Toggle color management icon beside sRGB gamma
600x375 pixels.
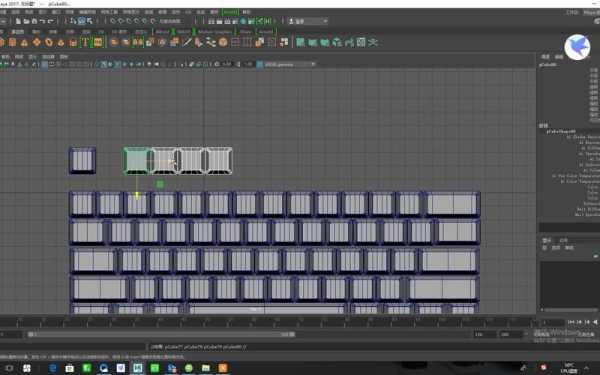(x=260, y=64)
